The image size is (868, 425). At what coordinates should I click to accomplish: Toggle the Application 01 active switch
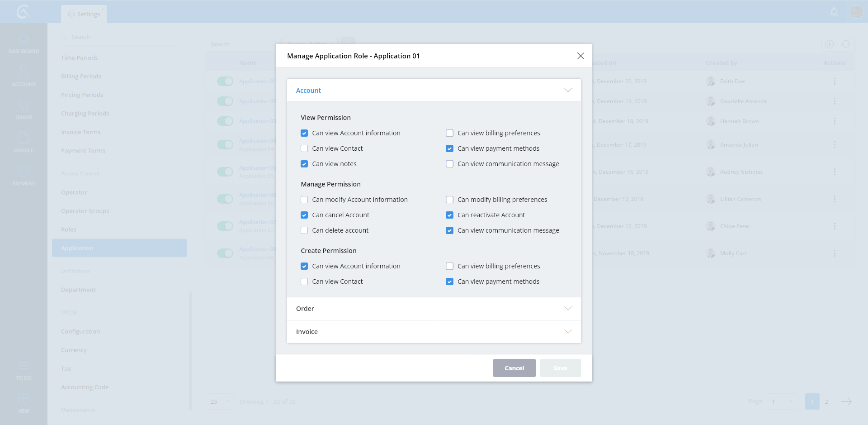[225, 81]
